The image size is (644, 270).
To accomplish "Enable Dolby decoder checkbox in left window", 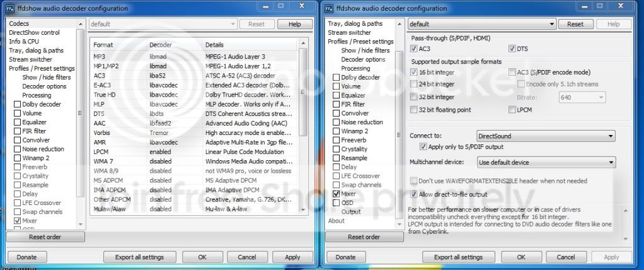I will pyautogui.click(x=17, y=104).
